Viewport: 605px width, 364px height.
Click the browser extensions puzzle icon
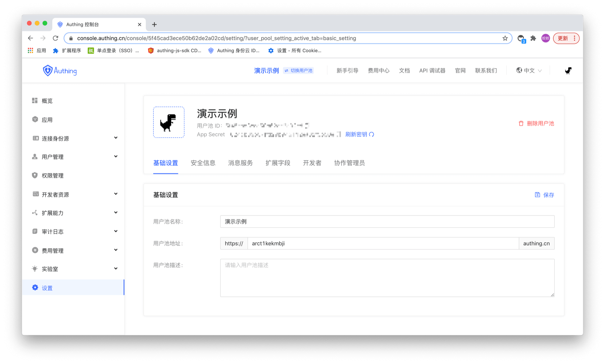[533, 38]
